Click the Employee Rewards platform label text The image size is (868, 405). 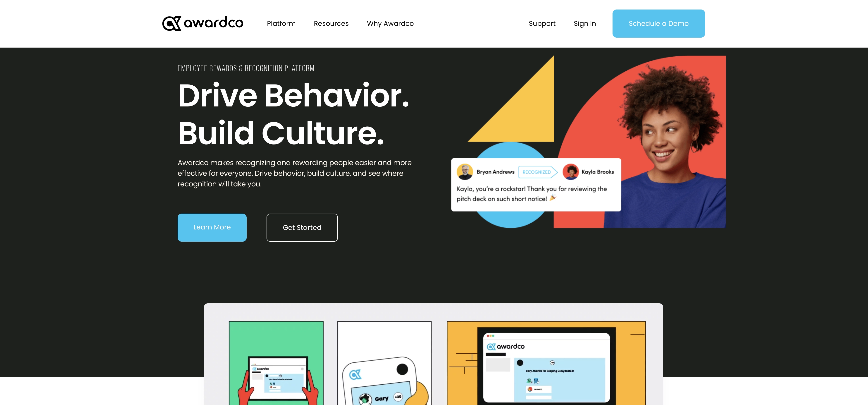[x=246, y=67]
